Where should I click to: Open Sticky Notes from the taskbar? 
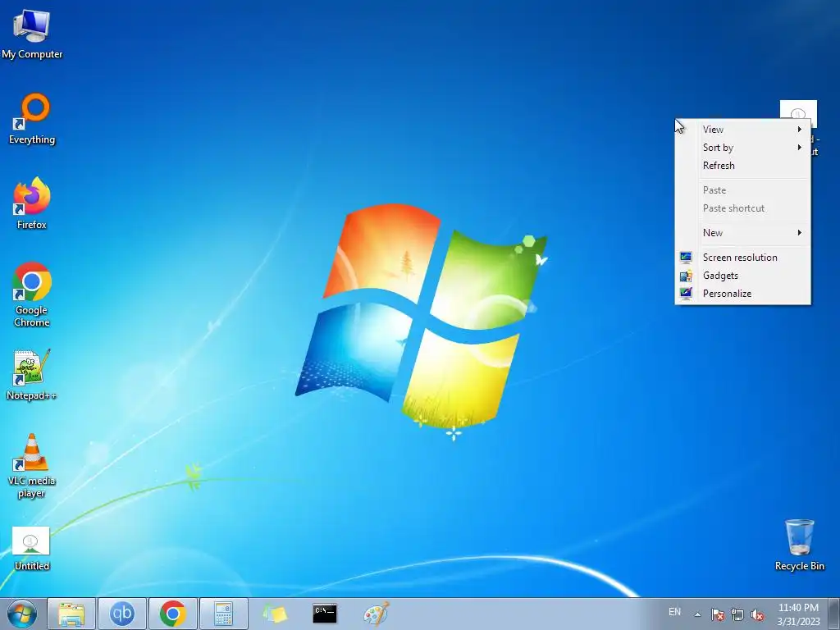[x=274, y=614]
